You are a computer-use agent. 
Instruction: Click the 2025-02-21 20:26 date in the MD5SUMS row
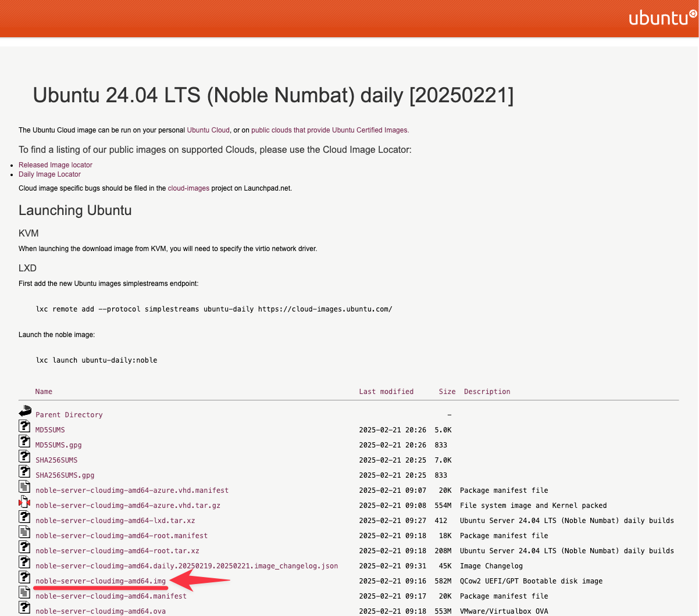click(393, 430)
